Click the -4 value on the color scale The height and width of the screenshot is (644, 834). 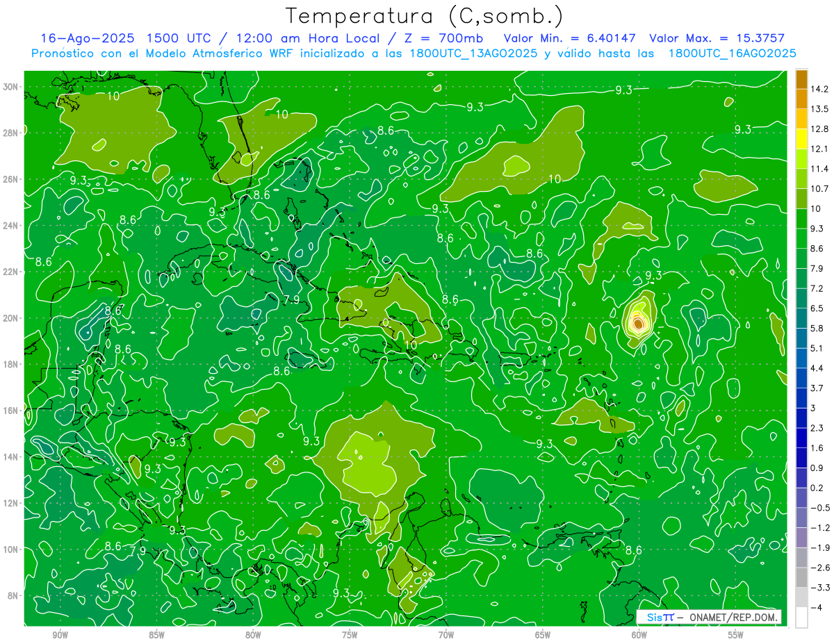pos(817,608)
